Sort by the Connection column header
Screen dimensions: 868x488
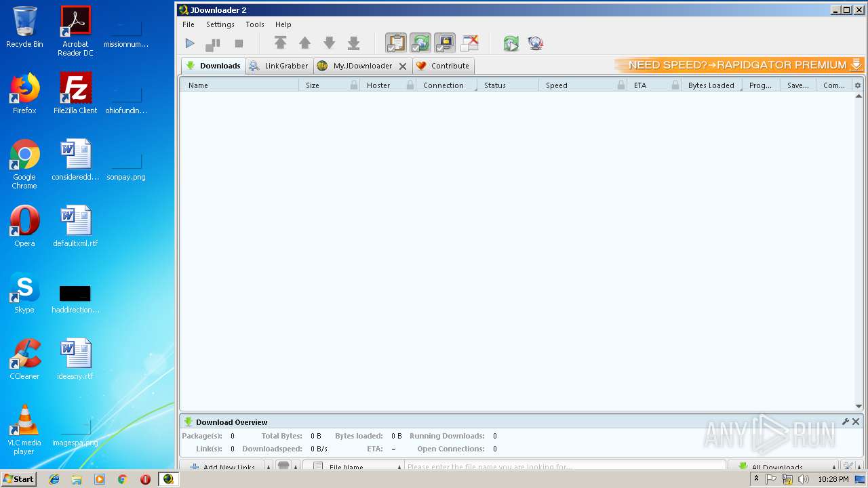[446, 85]
